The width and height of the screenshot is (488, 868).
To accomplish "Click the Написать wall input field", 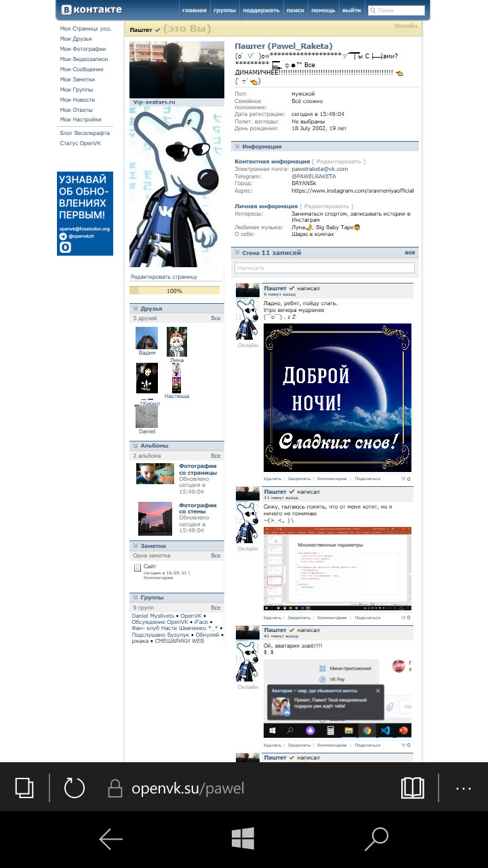I will [x=325, y=268].
